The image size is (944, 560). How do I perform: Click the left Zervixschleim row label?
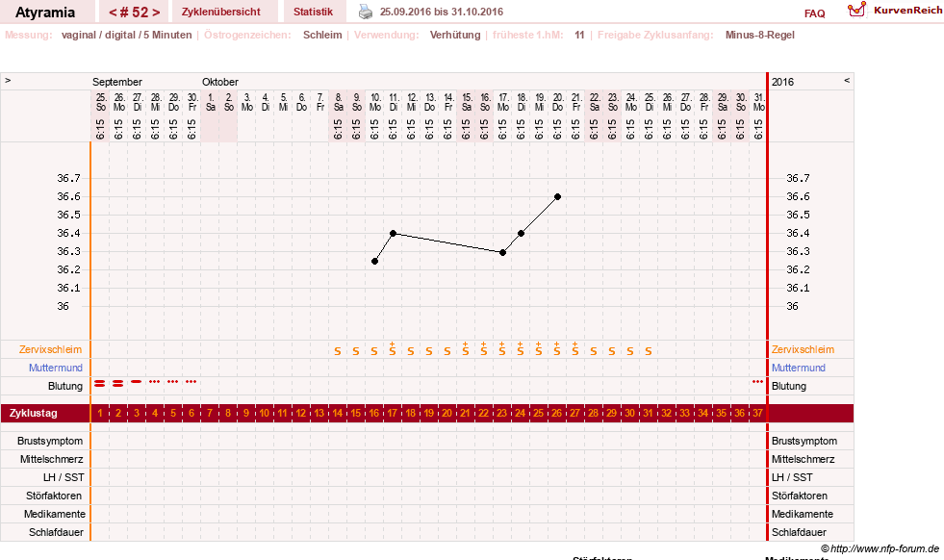click(51, 349)
